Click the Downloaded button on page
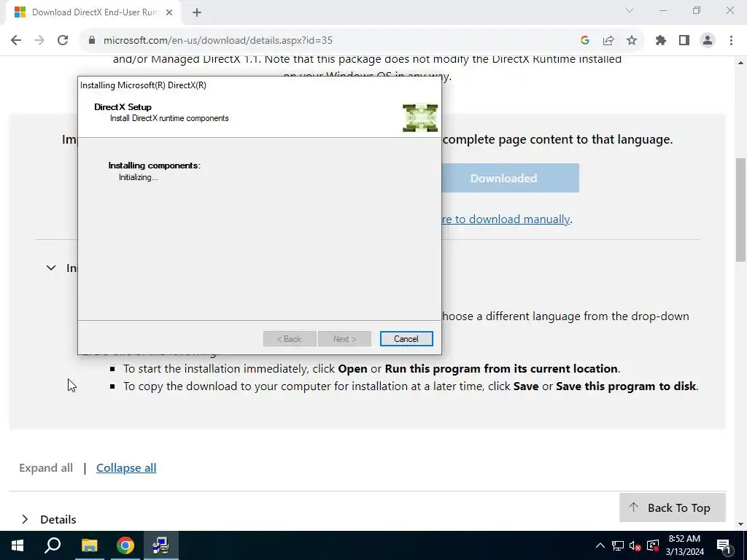This screenshot has height=560, width=747. 510,178
